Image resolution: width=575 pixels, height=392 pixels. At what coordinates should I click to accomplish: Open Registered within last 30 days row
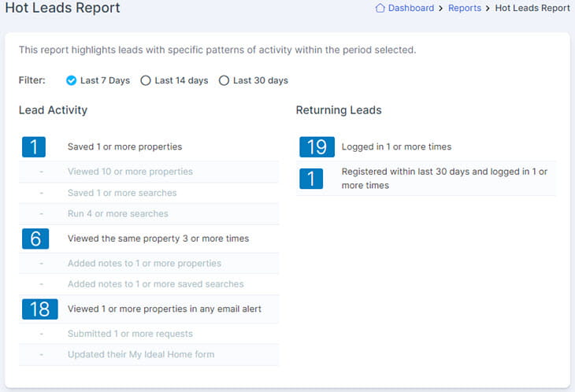(x=426, y=179)
